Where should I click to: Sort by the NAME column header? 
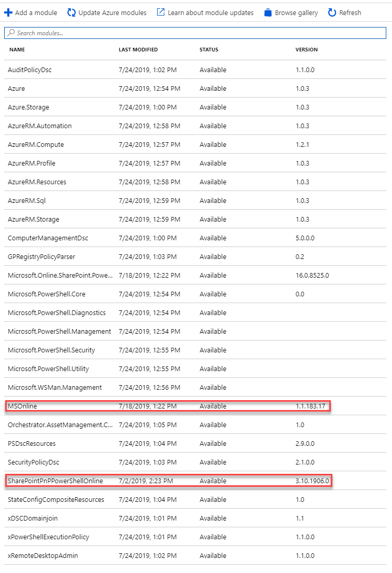tap(17, 49)
